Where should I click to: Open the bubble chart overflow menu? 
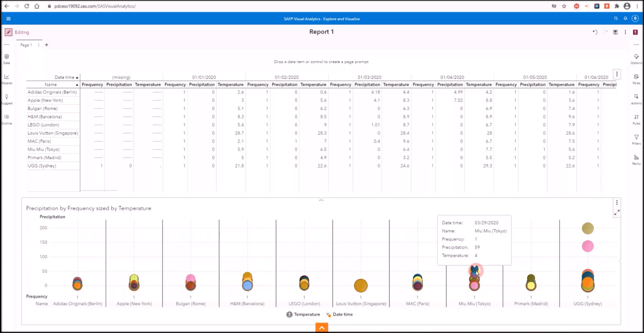click(616, 202)
